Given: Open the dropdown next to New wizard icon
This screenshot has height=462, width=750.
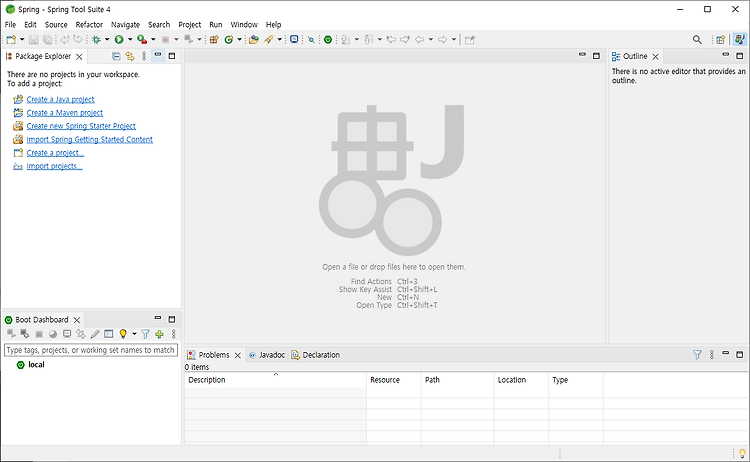Looking at the screenshot, I should click(x=22, y=40).
